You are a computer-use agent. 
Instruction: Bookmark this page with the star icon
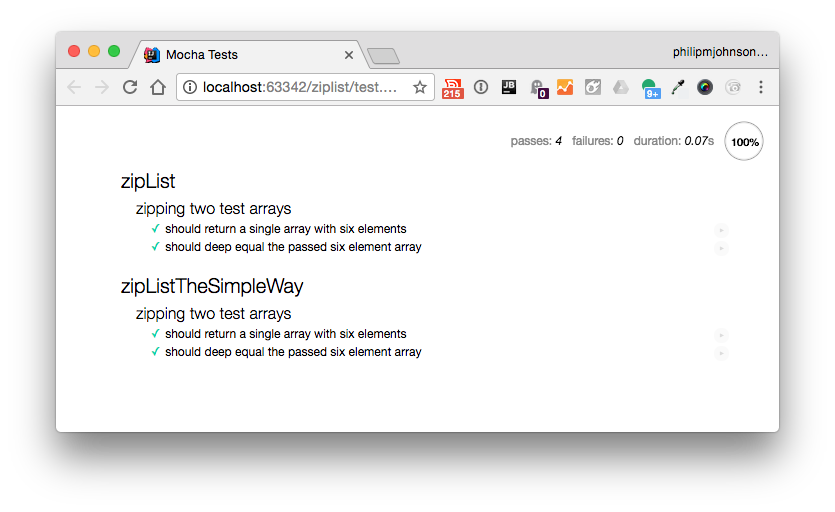[x=420, y=87]
